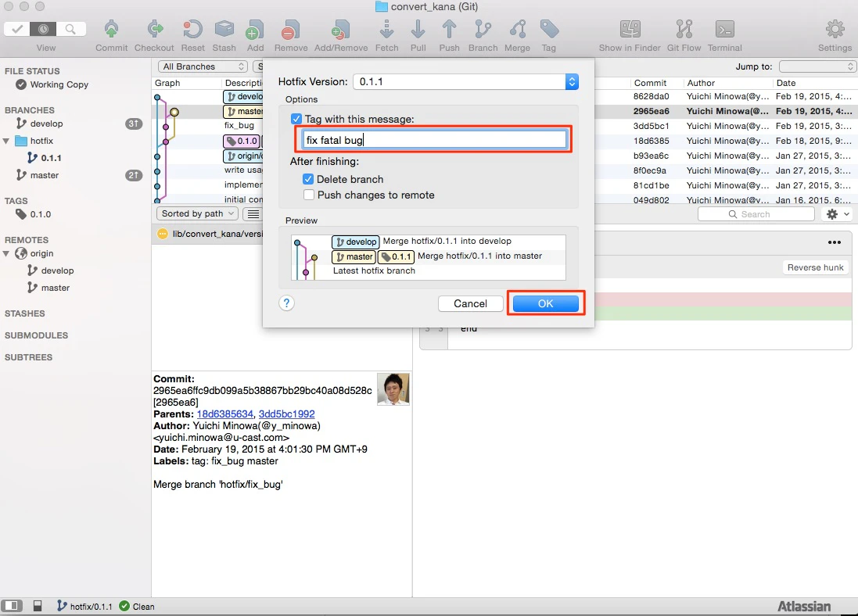Image resolution: width=858 pixels, height=616 pixels.
Task: Click hotfix/0.1.1 branch in status bar
Action: point(84,606)
